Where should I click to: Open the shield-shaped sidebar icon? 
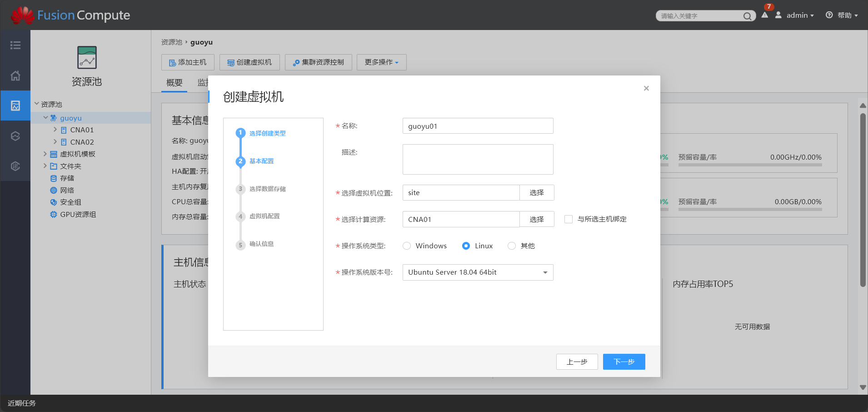(x=15, y=166)
